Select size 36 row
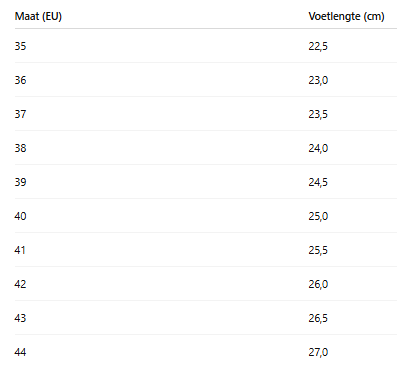397x376 pixels. (206, 80)
